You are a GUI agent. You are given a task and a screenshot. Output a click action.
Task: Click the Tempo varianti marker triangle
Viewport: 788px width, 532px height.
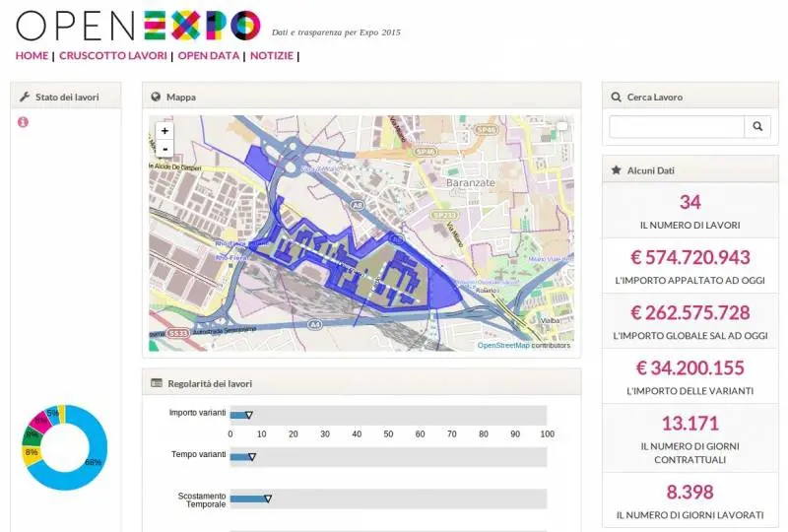pos(252,457)
